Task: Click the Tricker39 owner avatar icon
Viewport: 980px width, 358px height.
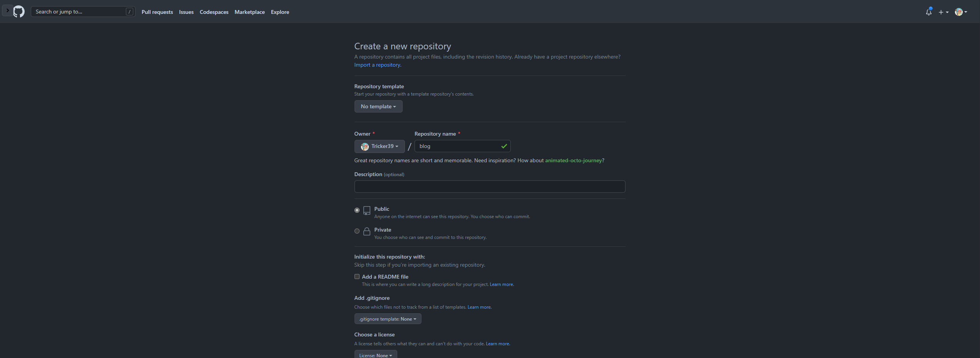Action: click(x=365, y=146)
